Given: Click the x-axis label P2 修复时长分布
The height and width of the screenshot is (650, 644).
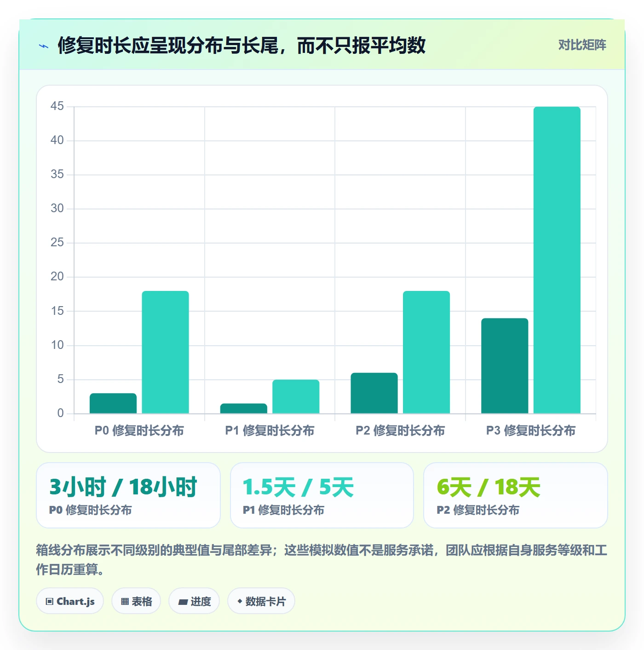Looking at the screenshot, I should (400, 431).
